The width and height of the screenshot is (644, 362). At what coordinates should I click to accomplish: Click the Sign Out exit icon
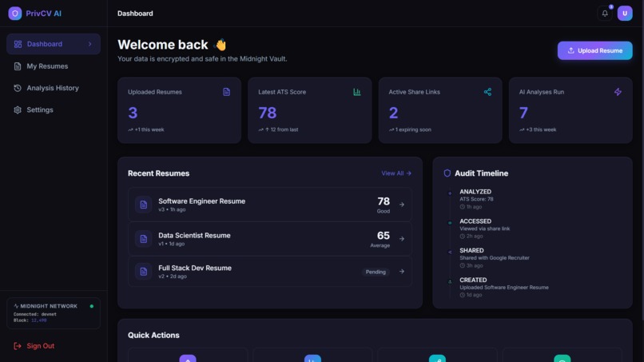click(18, 346)
